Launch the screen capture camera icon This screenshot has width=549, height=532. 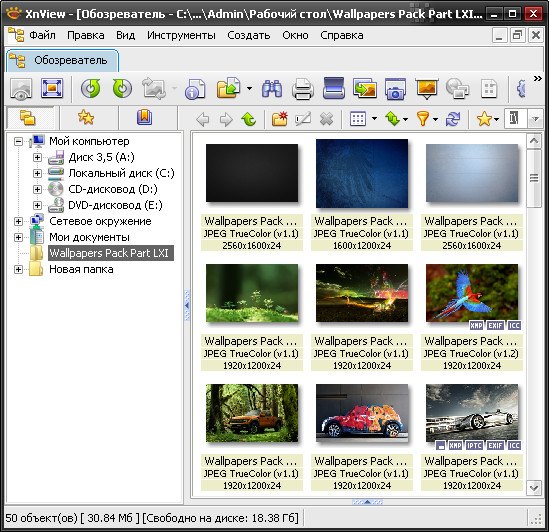click(395, 89)
